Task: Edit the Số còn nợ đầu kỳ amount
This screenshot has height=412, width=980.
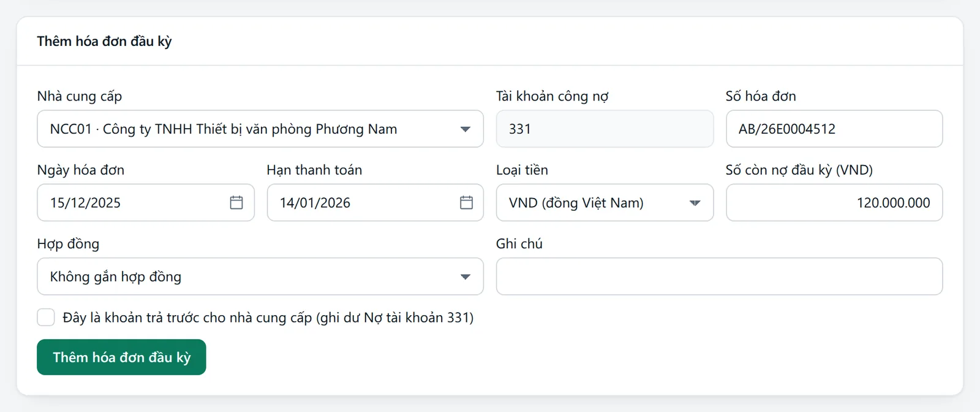Action: [x=834, y=202]
